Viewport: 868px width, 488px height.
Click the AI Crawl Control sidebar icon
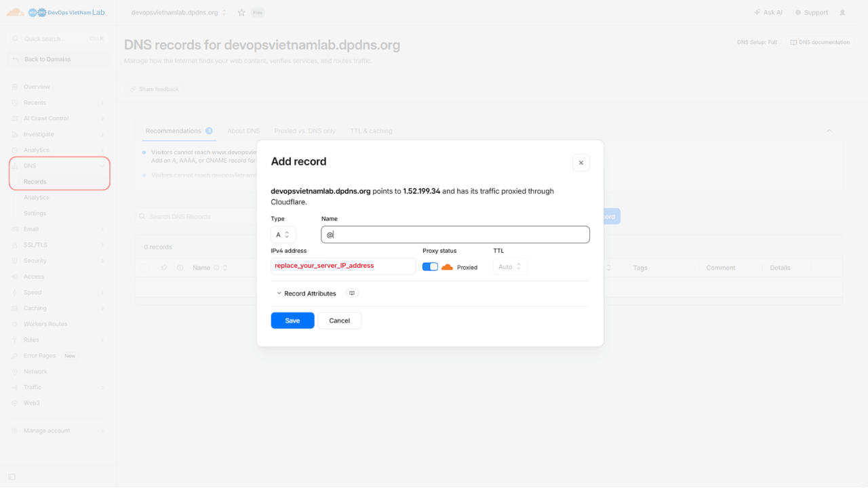point(15,118)
